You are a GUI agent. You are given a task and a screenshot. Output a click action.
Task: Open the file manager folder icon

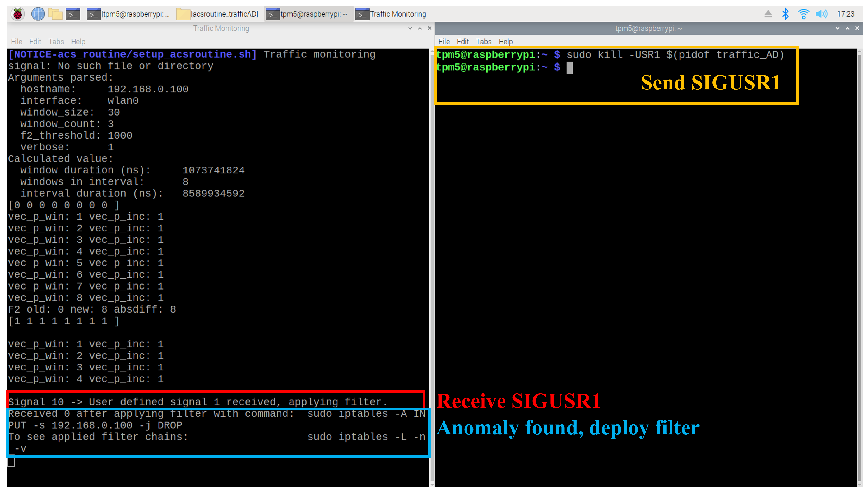point(55,14)
